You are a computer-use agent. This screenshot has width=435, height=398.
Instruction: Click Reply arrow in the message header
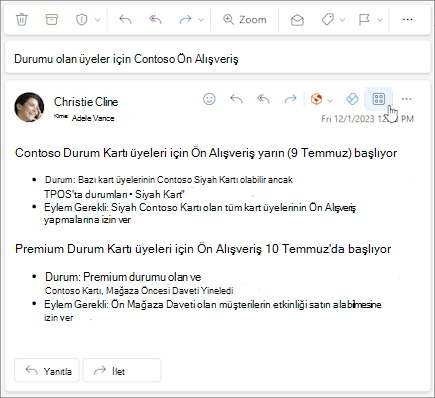click(x=236, y=99)
